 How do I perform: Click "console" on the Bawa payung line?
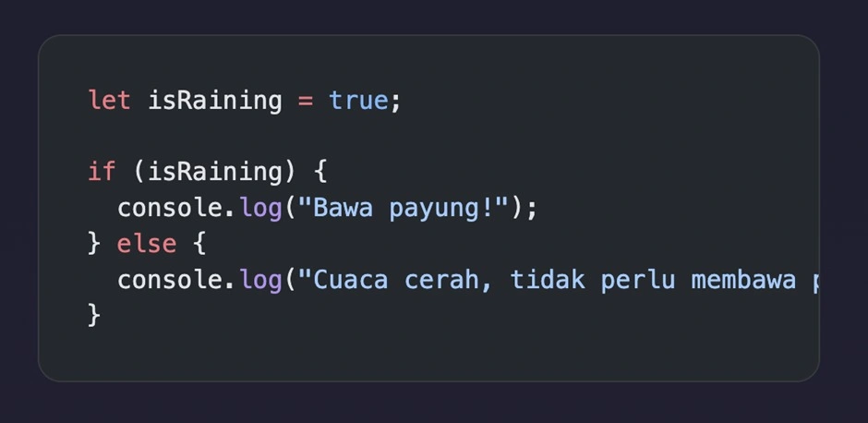point(170,208)
